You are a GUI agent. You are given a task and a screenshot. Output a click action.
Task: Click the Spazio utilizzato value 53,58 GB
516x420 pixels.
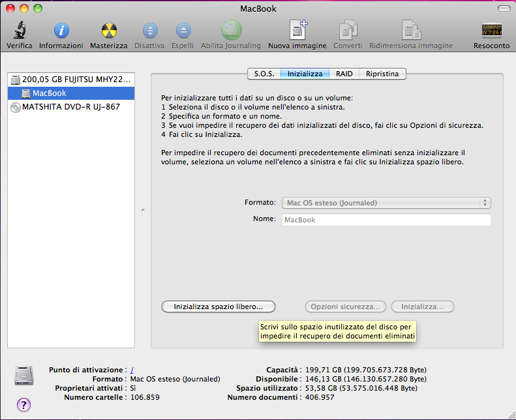click(x=361, y=388)
